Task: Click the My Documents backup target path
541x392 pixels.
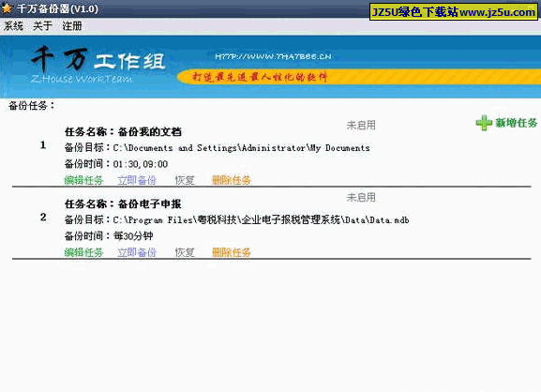Action: pyautogui.click(x=242, y=147)
